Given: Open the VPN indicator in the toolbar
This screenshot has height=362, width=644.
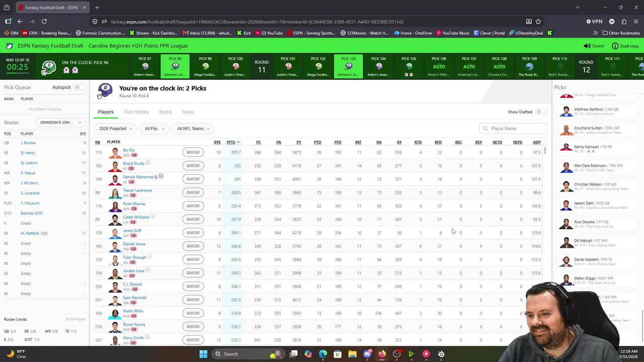Looking at the screenshot, I should pos(594,22).
